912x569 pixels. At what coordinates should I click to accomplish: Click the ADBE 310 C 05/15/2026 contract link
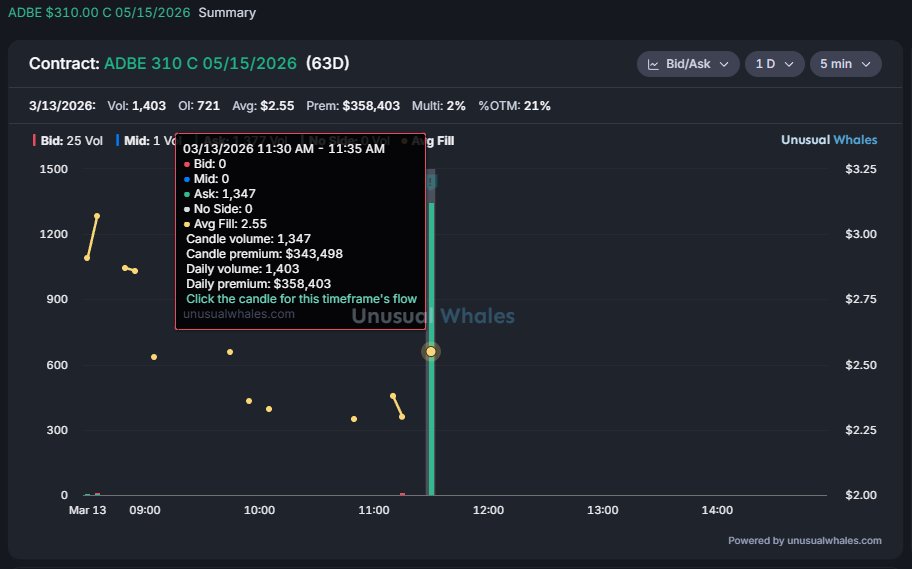coord(200,63)
